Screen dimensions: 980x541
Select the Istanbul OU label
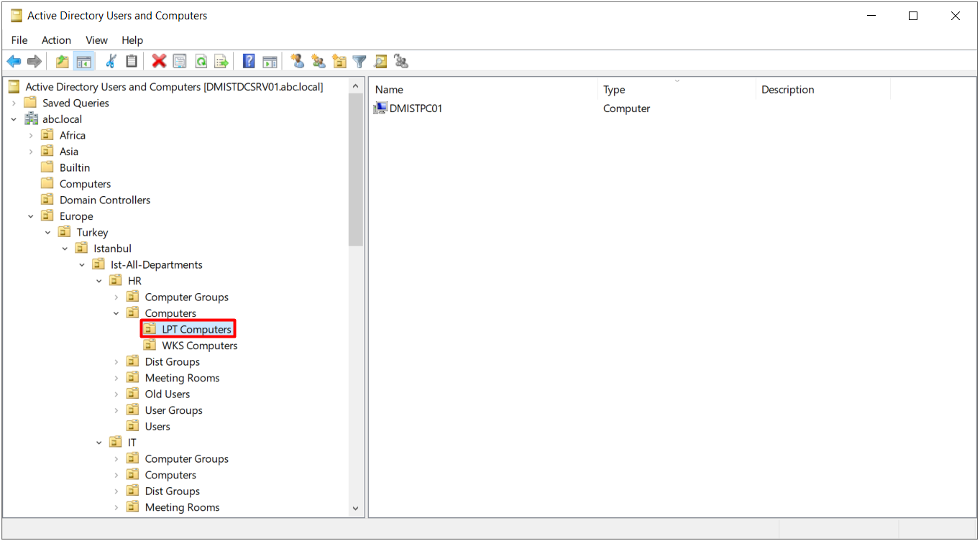(112, 249)
